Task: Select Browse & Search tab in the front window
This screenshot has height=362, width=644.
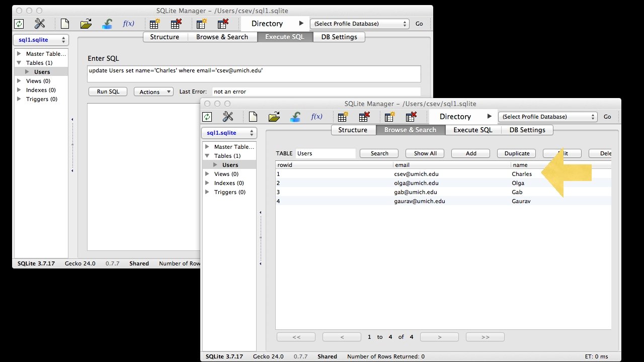Action: click(411, 130)
